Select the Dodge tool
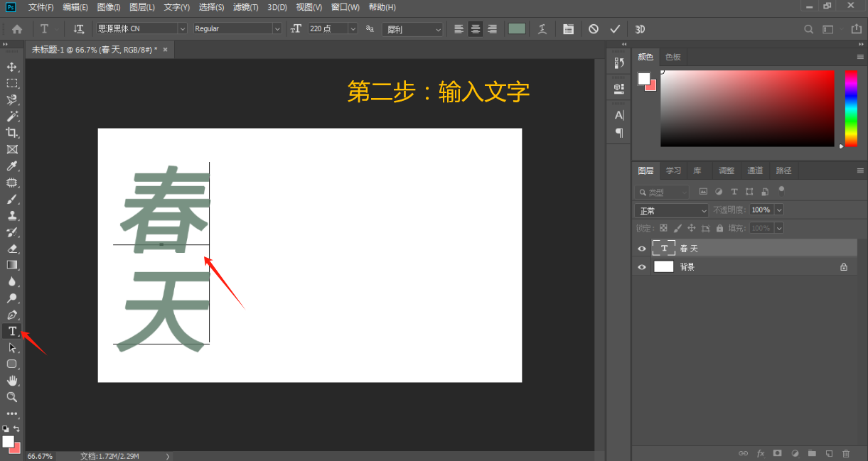868x461 pixels. (x=12, y=298)
